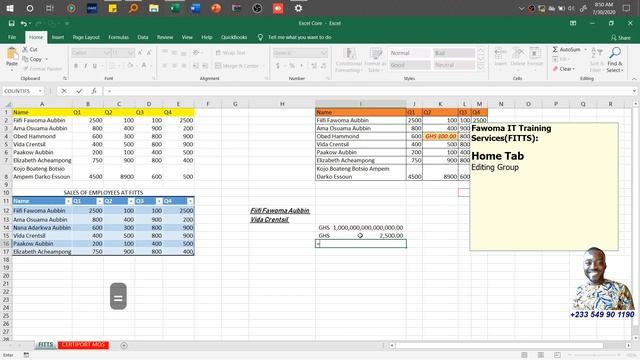
Task: Open the Formulas ribbon tab
Action: (x=118, y=37)
